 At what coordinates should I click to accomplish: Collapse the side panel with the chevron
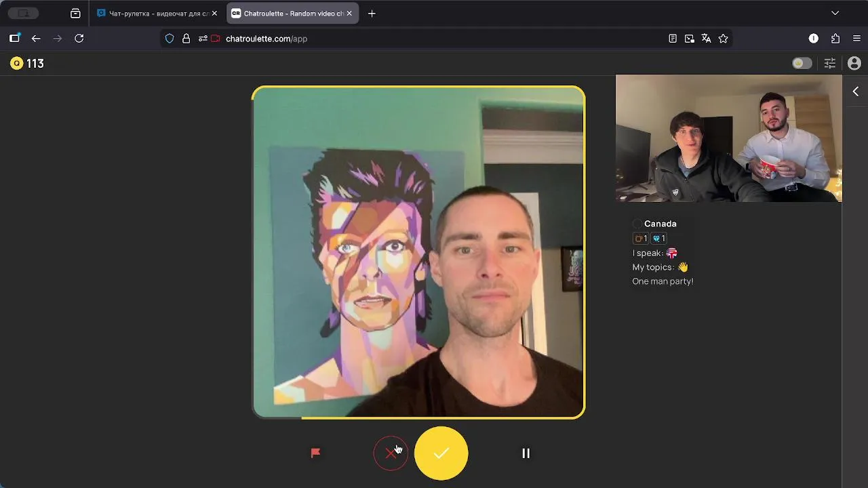coord(856,91)
